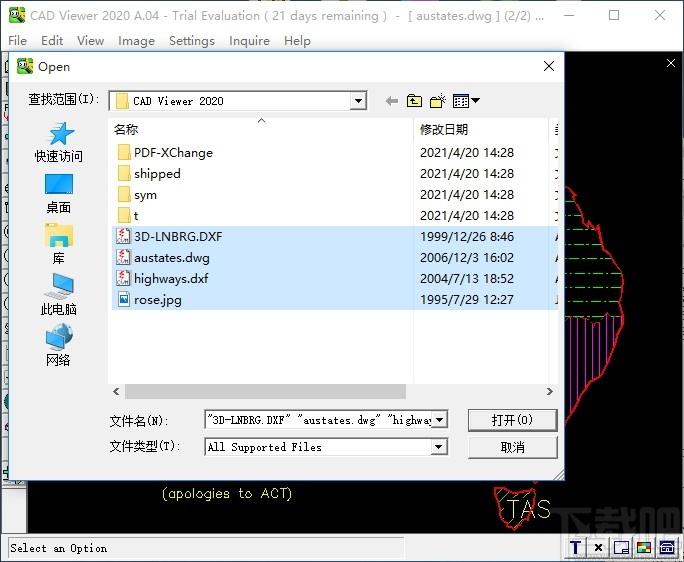Open Quick Access (快速访问) location
The image size is (684, 562).
pyautogui.click(x=59, y=143)
